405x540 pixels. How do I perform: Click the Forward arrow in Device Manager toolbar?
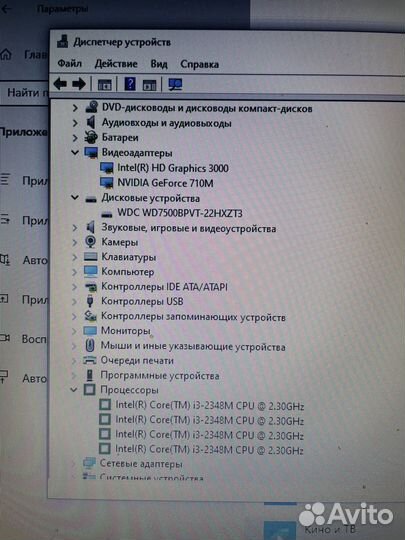point(79,84)
